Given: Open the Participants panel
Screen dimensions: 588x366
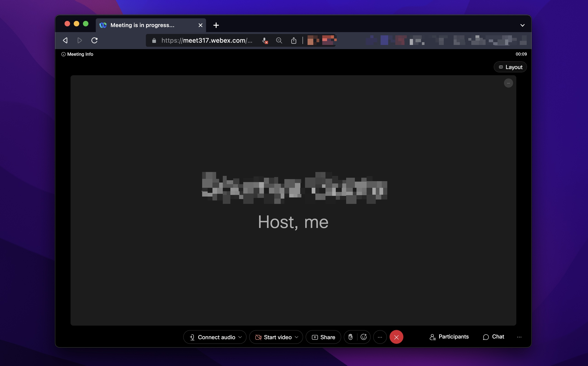Looking at the screenshot, I should click(449, 336).
